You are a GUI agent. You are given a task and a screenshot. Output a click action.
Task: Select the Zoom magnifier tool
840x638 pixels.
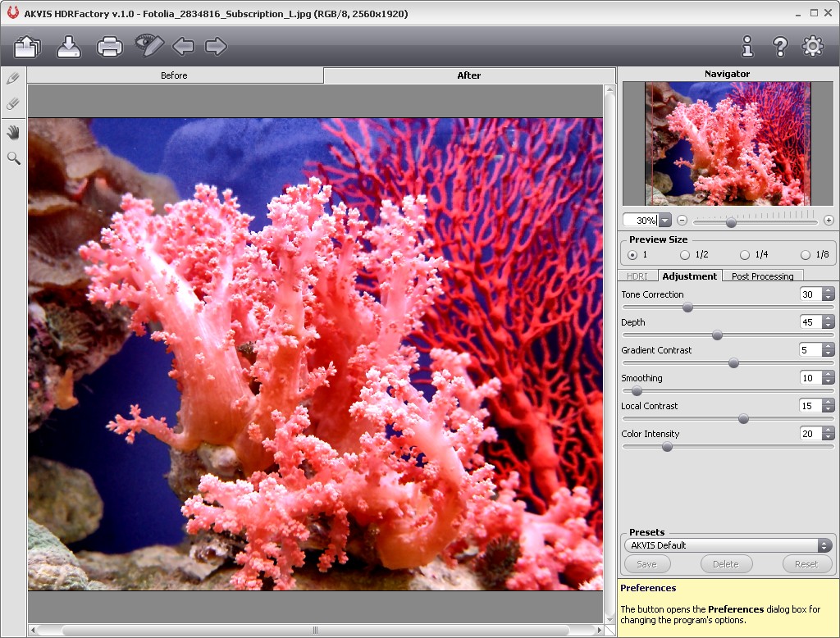point(13,157)
